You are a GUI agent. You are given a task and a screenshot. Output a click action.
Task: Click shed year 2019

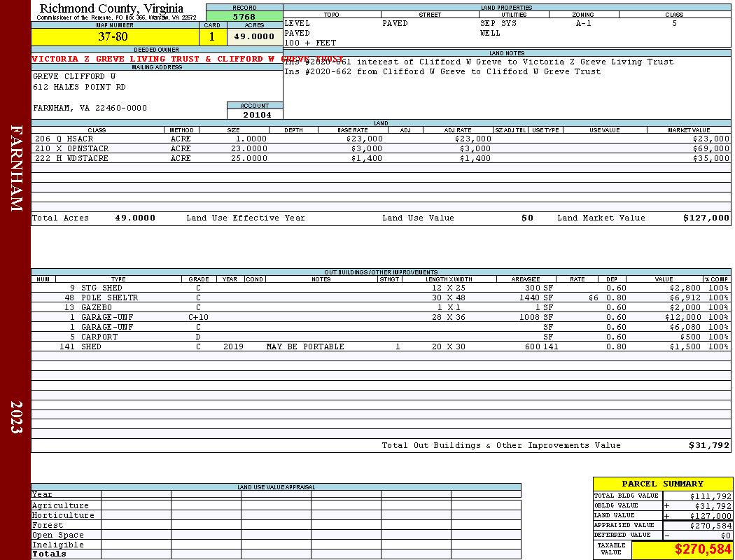[x=233, y=346]
